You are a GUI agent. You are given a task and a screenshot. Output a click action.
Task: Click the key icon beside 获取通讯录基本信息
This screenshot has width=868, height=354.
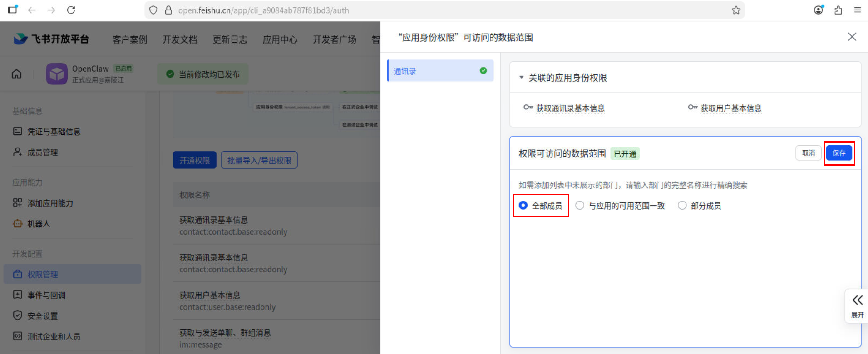tap(528, 108)
